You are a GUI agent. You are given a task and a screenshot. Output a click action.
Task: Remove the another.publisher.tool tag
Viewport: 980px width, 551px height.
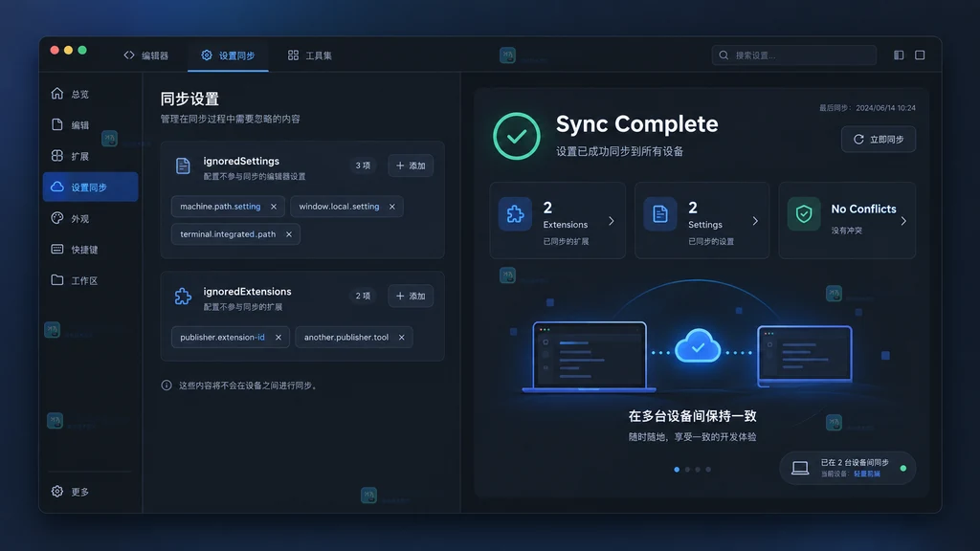coord(401,338)
